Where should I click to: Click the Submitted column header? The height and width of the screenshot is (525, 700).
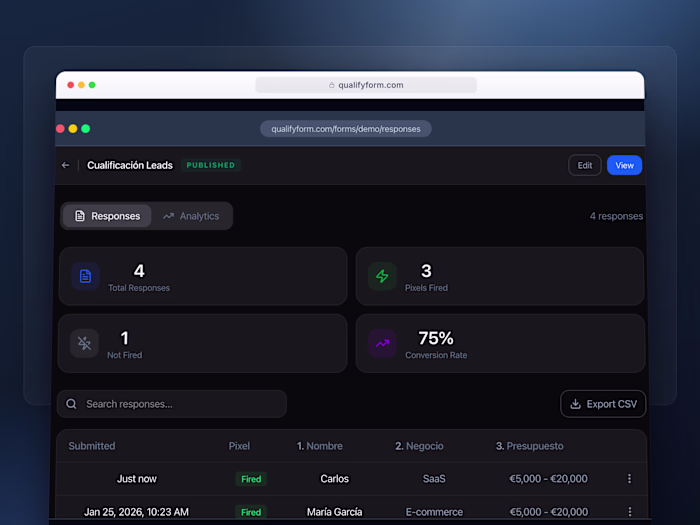tap(92, 446)
